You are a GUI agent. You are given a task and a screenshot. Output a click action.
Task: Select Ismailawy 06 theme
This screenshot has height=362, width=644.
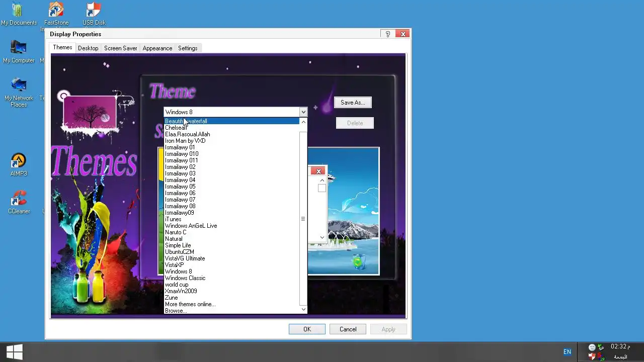tap(232, 193)
